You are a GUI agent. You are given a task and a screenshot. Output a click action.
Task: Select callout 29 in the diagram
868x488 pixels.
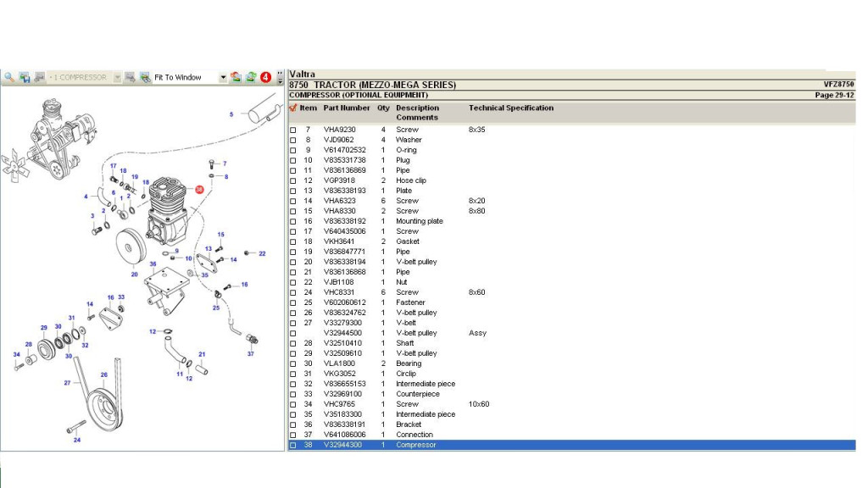click(x=44, y=328)
